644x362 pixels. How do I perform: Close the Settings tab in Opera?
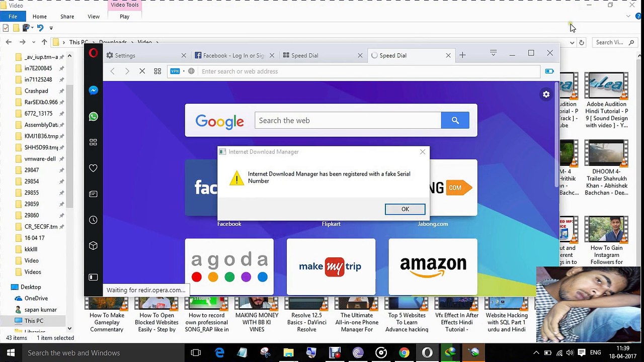(x=184, y=55)
